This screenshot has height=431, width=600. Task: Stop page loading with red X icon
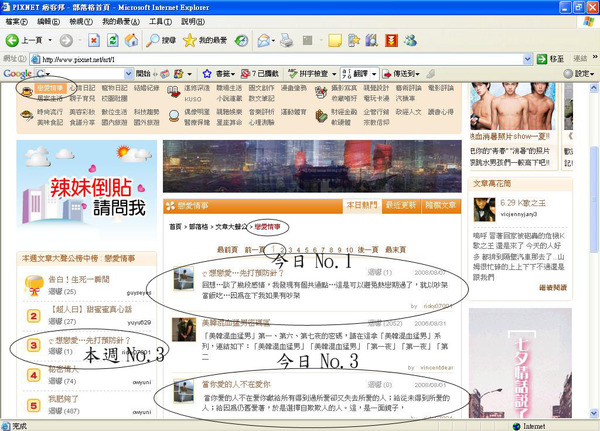pyautogui.click(x=94, y=40)
